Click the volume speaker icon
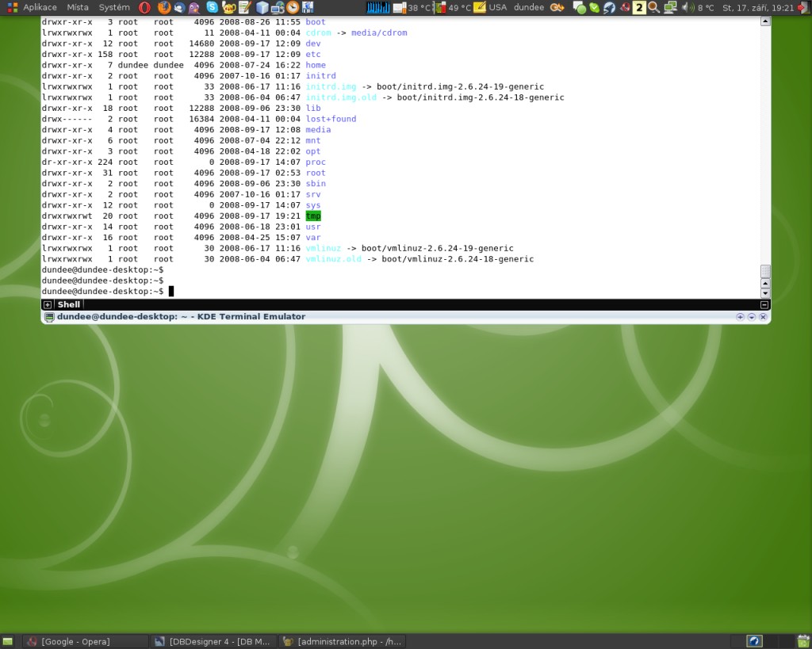Viewport: 812px width, 649px height. point(688,7)
